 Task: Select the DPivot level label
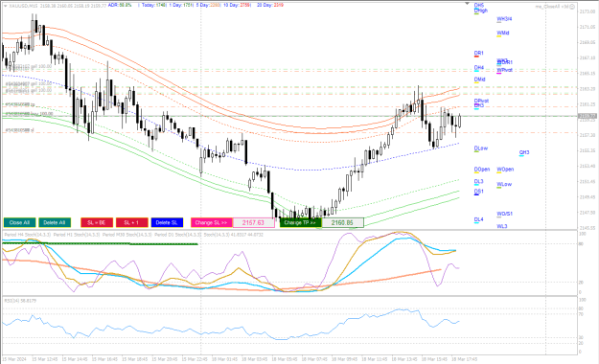pyautogui.click(x=481, y=101)
